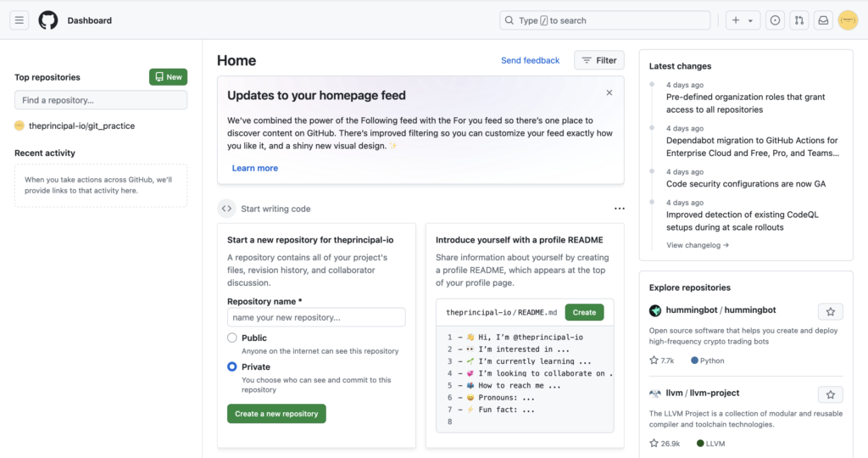
Task: Click README line 4 looking to collaborate
Action: [x=539, y=373]
